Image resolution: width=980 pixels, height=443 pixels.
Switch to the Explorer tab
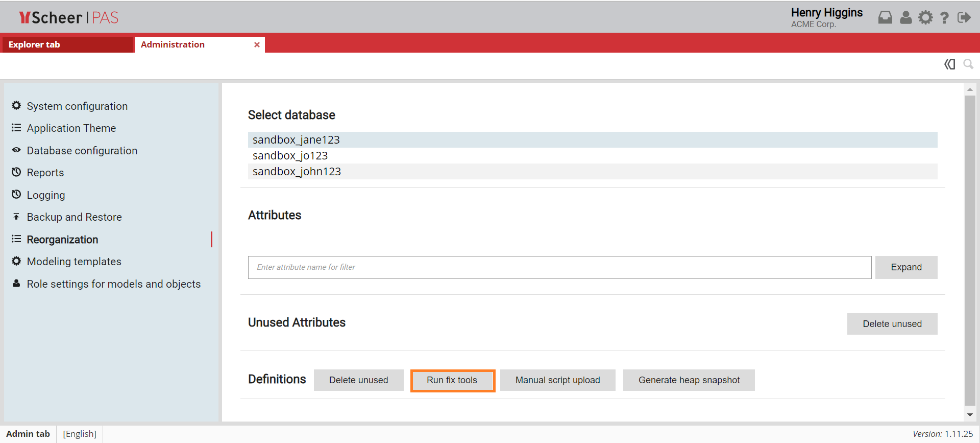[x=34, y=45]
